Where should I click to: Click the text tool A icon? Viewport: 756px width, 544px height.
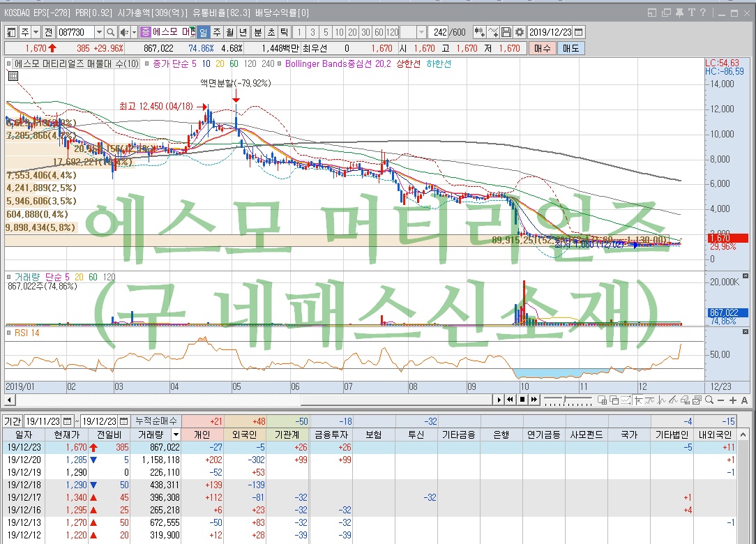click(x=744, y=400)
